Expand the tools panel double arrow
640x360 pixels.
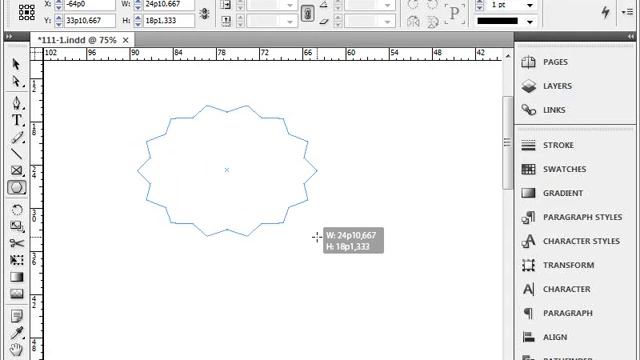click(9, 37)
